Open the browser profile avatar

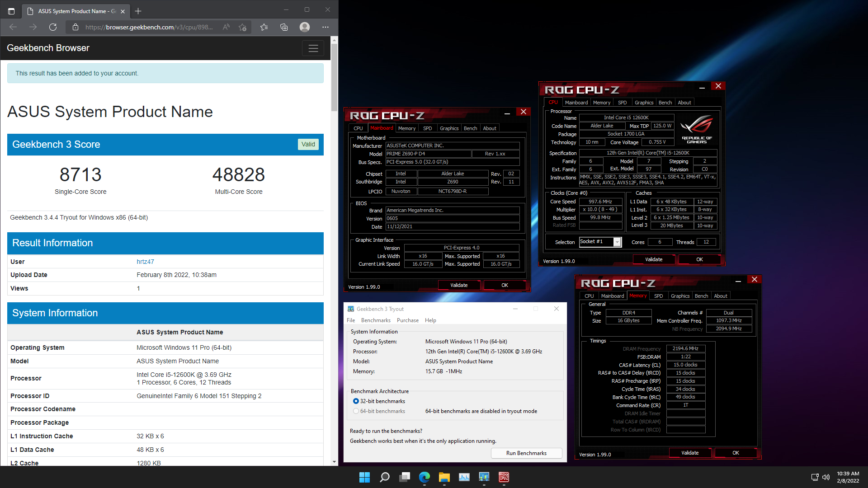305,27
